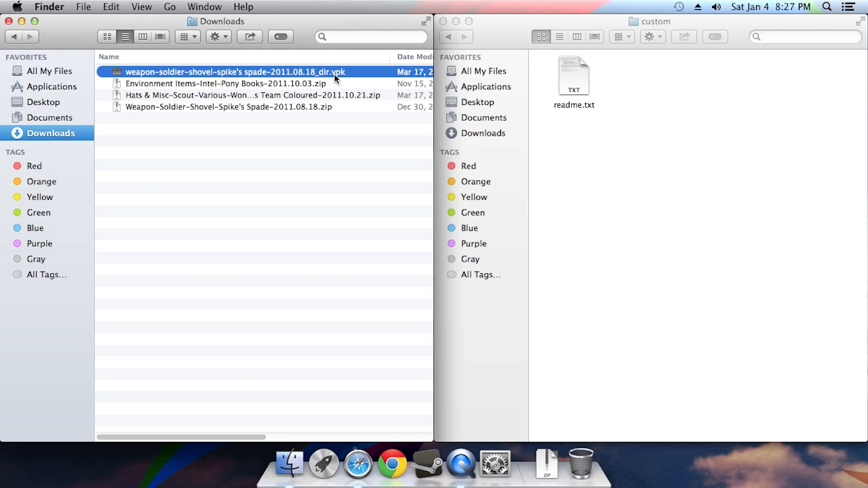Click Share button in custom window
This screenshot has height=488, width=868.
click(684, 37)
